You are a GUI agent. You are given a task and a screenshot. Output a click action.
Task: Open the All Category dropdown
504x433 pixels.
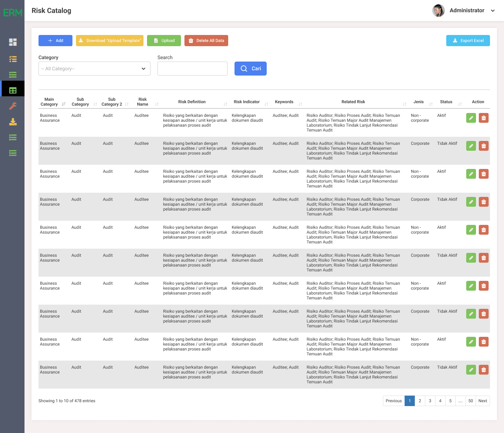(94, 69)
